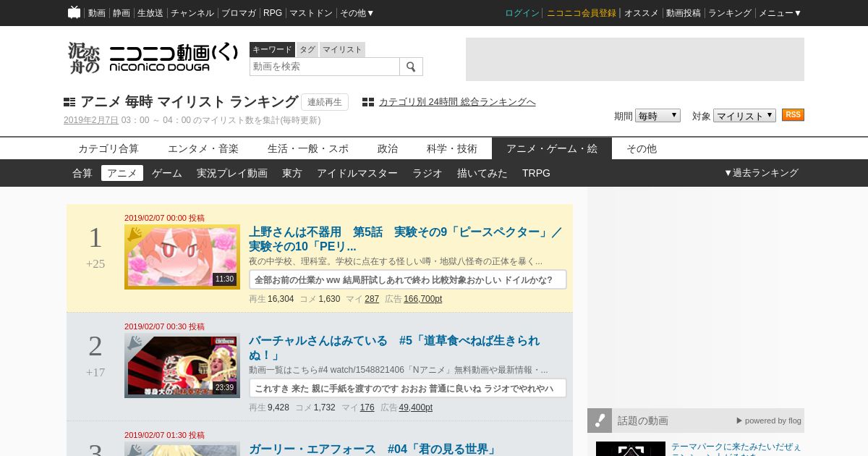Click the magnifier search button
The image size is (868, 456).
coord(411,67)
